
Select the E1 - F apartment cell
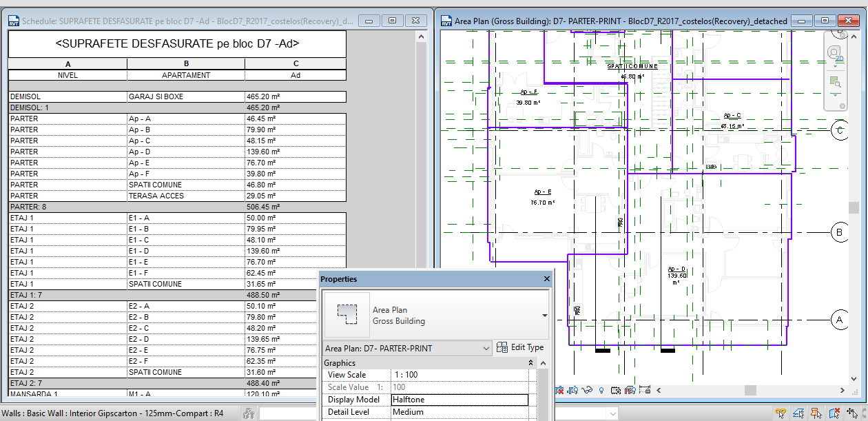click(x=186, y=273)
